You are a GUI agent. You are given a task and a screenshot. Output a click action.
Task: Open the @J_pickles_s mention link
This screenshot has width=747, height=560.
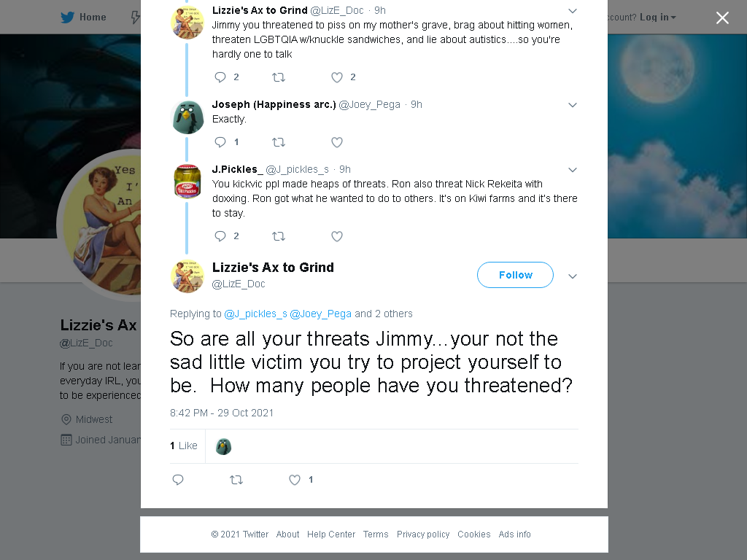coord(256,314)
